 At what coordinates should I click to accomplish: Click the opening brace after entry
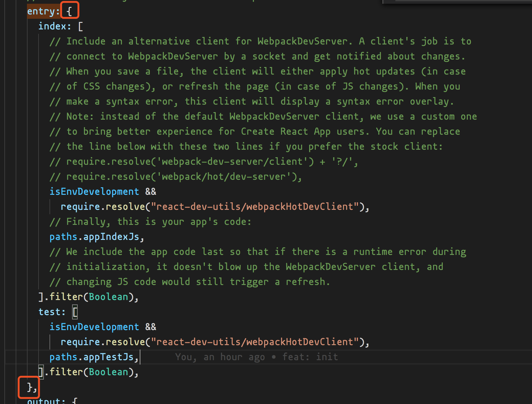tap(69, 11)
